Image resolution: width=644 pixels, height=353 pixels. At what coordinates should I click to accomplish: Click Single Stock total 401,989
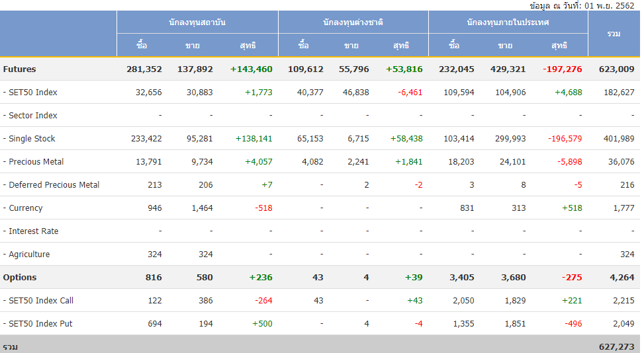point(620,139)
